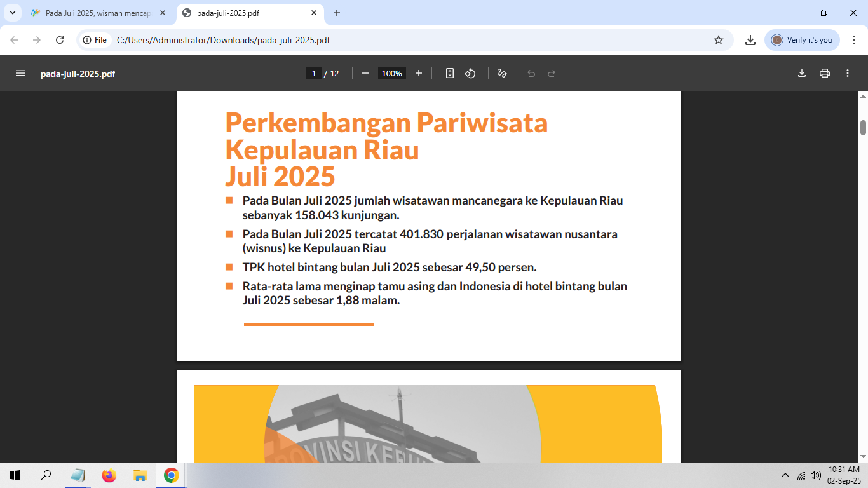Show hidden system tray icons
Viewport: 868px width, 488px height.
point(785,475)
